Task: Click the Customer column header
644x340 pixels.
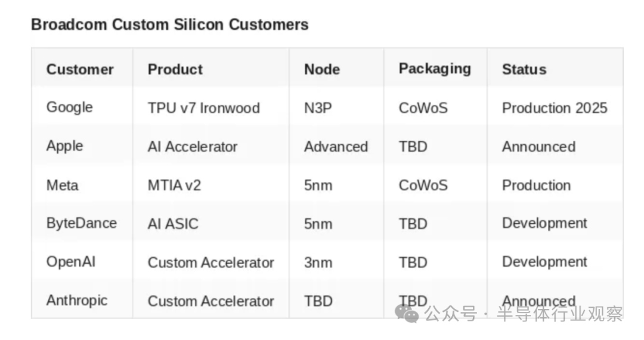Action: pos(80,69)
